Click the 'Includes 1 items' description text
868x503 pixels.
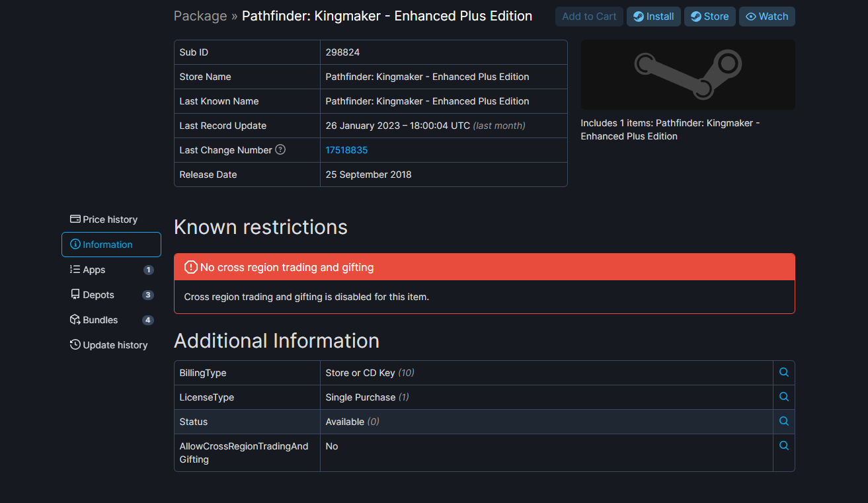pos(670,130)
